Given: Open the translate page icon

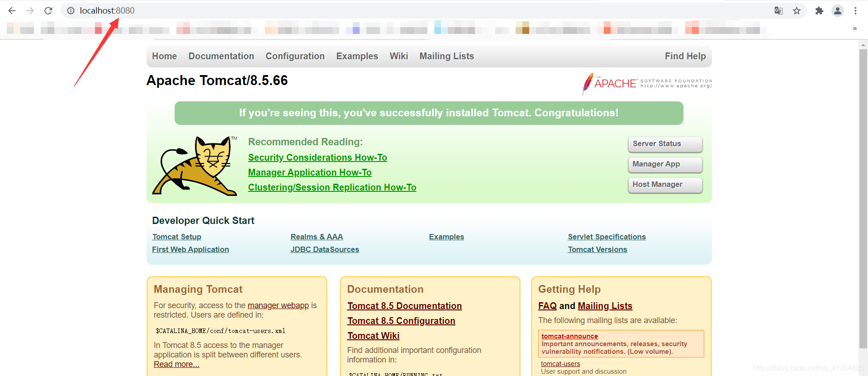Looking at the screenshot, I should point(778,10).
